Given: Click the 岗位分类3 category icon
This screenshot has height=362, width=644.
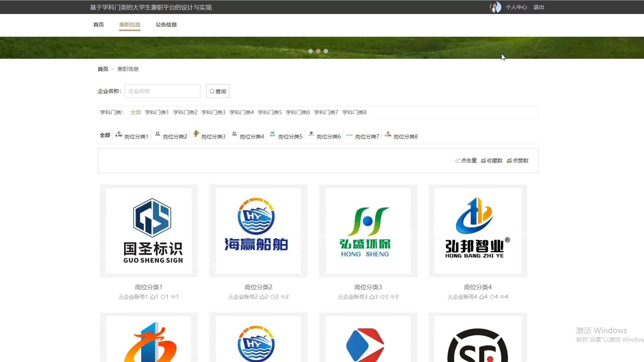Looking at the screenshot, I should [196, 134].
